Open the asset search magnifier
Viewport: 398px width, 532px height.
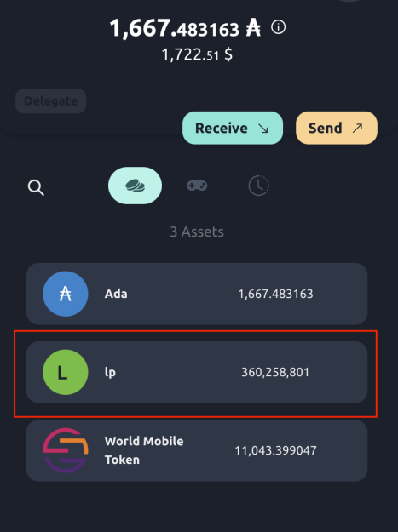36,187
